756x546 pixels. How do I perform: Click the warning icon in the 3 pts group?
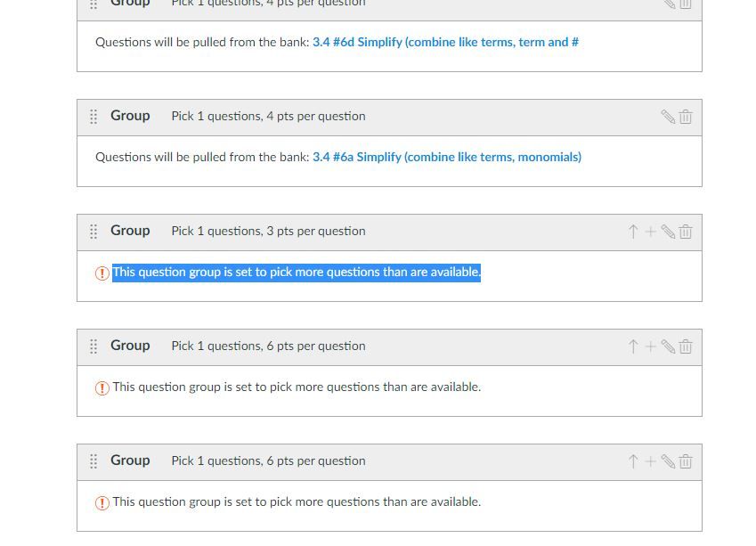pyautogui.click(x=102, y=273)
